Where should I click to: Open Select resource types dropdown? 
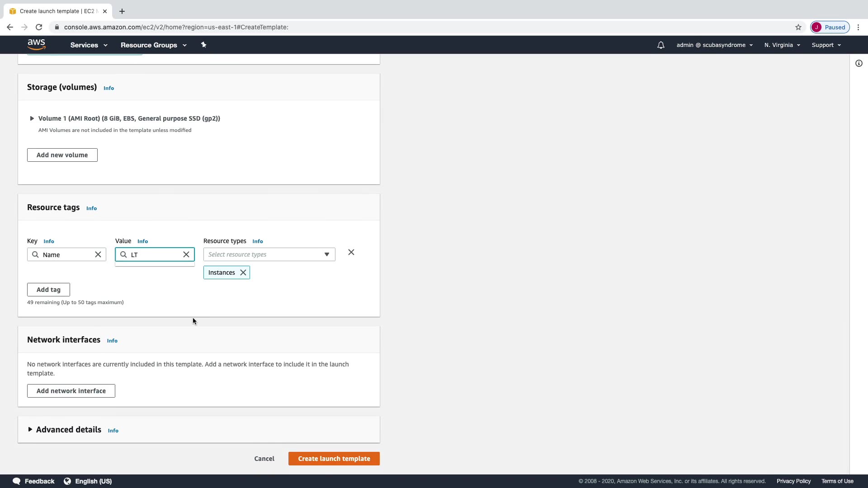pyautogui.click(x=269, y=254)
